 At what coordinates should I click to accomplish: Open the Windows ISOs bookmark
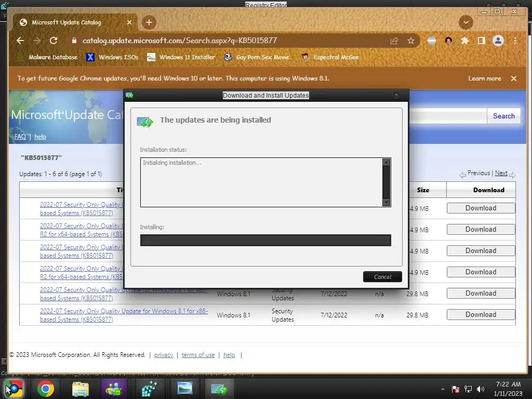(x=112, y=57)
